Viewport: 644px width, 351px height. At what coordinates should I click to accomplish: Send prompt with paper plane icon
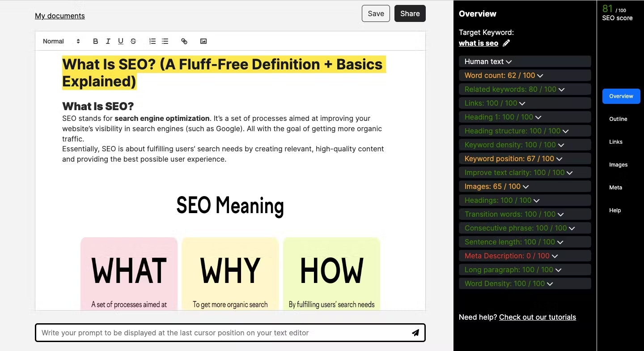coord(415,333)
